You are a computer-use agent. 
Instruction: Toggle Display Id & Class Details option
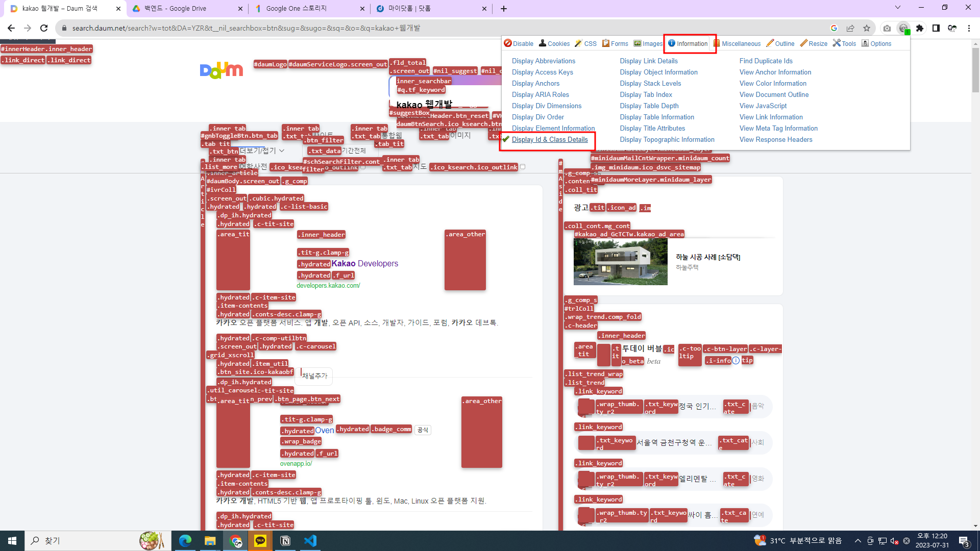point(550,139)
